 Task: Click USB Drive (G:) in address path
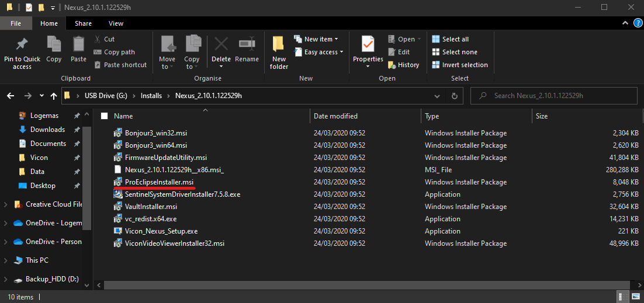[x=106, y=96]
